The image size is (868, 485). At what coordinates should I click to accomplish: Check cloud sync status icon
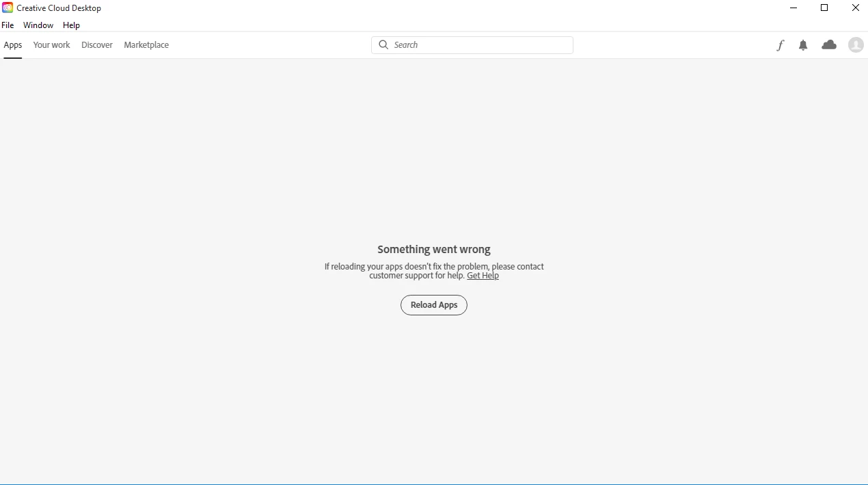[829, 44]
